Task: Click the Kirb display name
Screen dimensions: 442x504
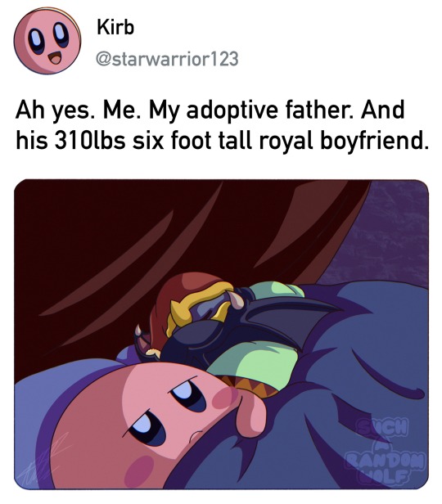Action: (115, 27)
